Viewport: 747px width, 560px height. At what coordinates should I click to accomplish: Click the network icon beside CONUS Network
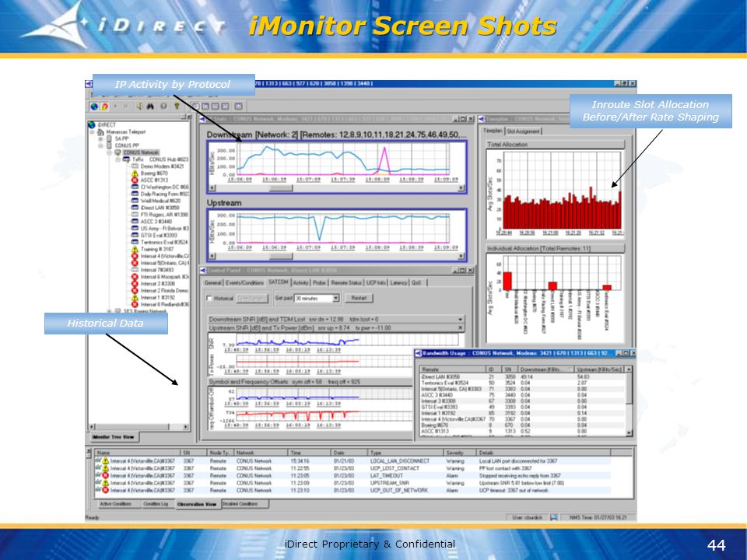[x=117, y=152]
